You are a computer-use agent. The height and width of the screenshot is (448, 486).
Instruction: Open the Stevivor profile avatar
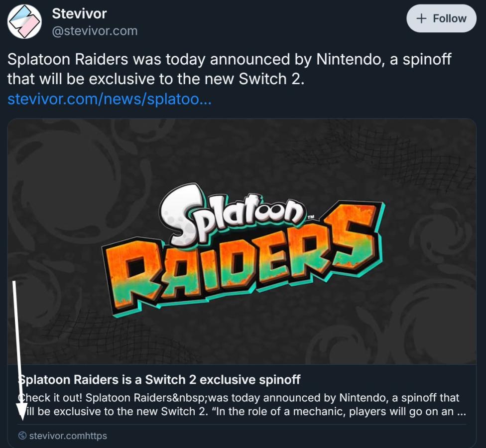click(x=24, y=22)
